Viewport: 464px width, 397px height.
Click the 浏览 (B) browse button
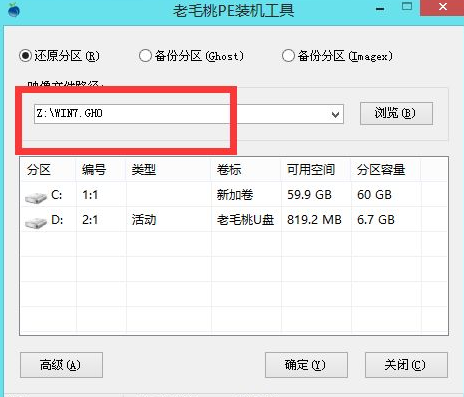coord(396,113)
